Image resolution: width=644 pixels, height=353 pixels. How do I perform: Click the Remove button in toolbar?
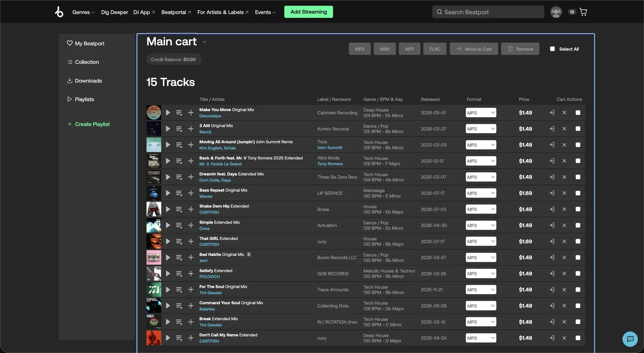click(x=520, y=49)
